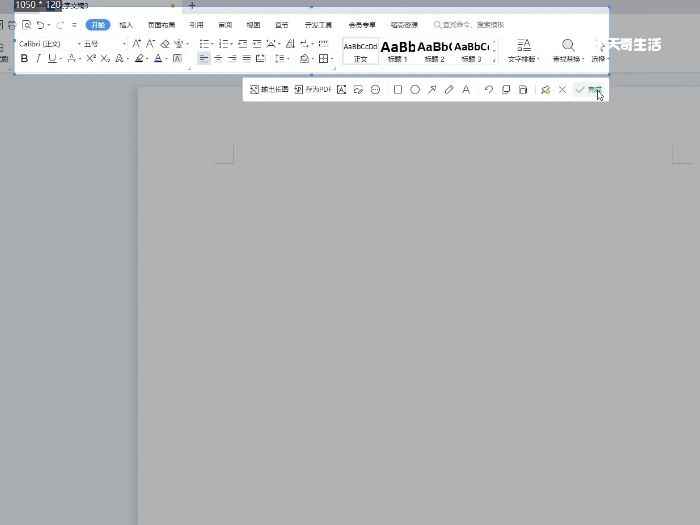Image resolution: width=700 pixels, height=525 pixels.
Task: Toggle underline formatting
Action: point(52,58)
